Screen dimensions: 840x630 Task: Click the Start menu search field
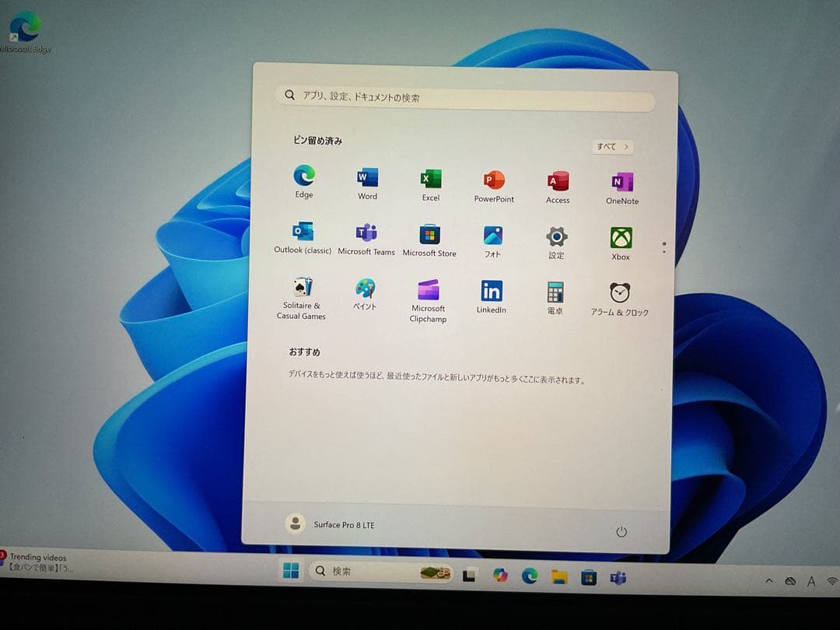[466, 96]
